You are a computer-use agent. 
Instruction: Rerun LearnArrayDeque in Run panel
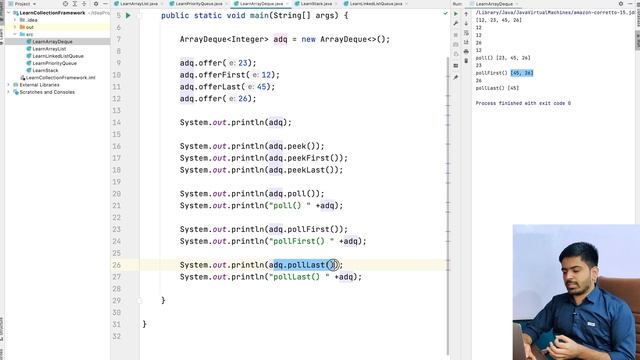coord(456,14)
